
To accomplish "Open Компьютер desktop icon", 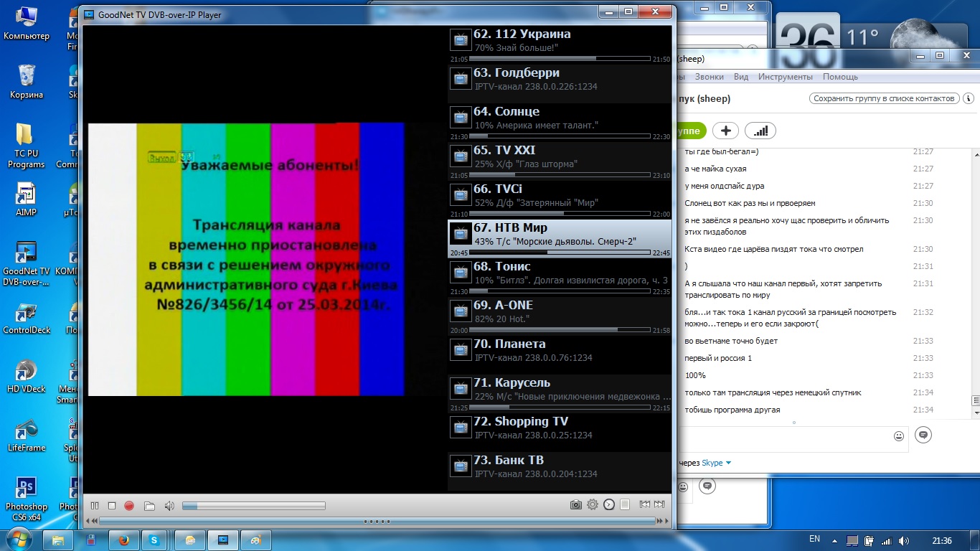I will pos(27,24).
